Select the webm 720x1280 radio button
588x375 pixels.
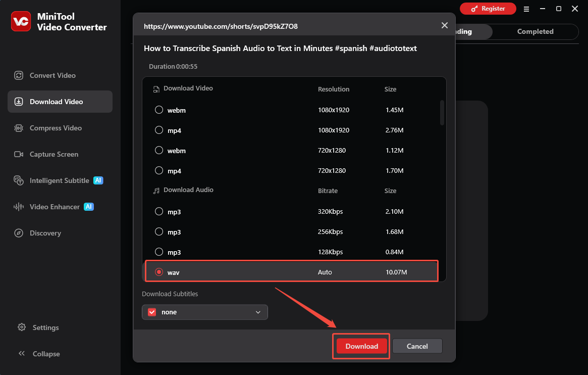(x=159, y=151)
